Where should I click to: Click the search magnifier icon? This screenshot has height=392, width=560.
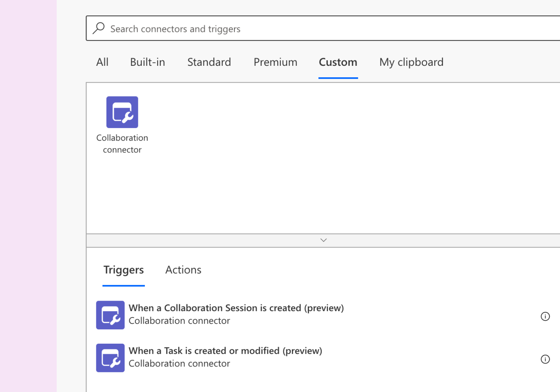(99, 28)
